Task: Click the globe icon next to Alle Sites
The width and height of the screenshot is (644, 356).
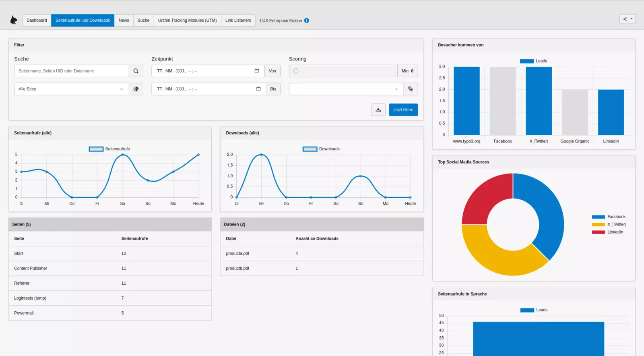Action: tap(136, 89)
